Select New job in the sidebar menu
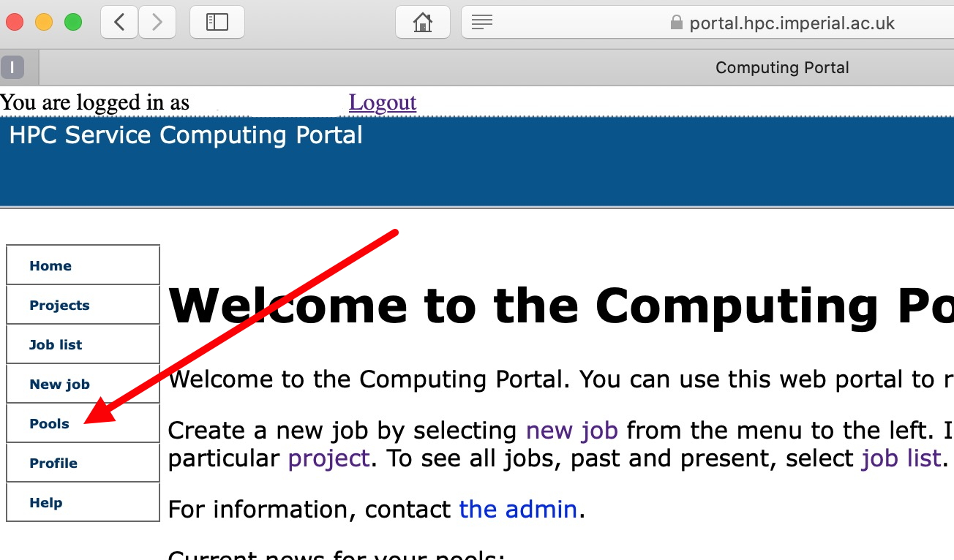The height and width of the screenshot is (560, 954). click(59, 385)
